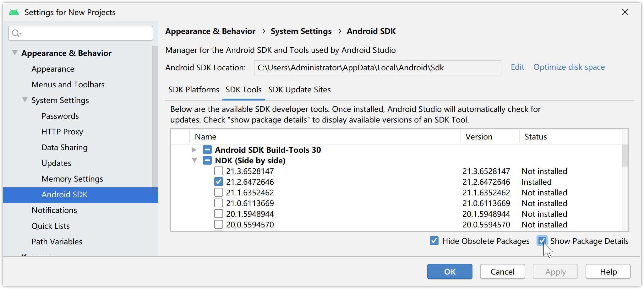Click Appearance & Behavior breadcrumb
The image size is (644, 289).
click(x=210, y=31)
